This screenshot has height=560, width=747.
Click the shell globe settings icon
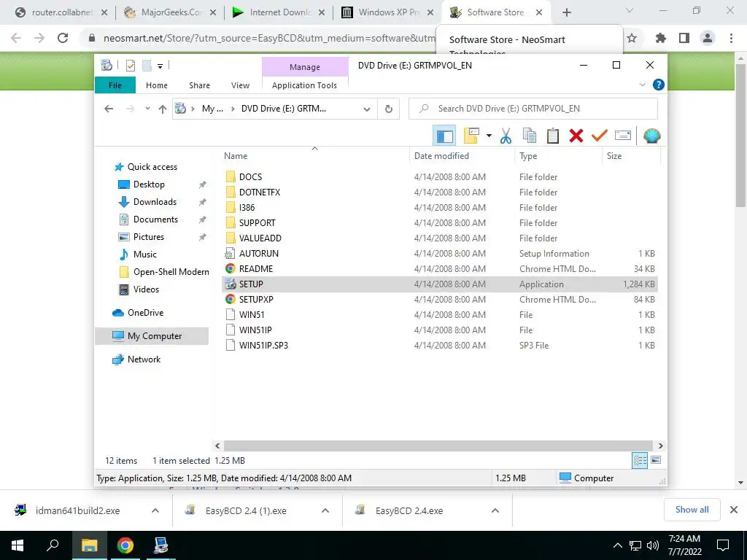(x=651, y=136)
